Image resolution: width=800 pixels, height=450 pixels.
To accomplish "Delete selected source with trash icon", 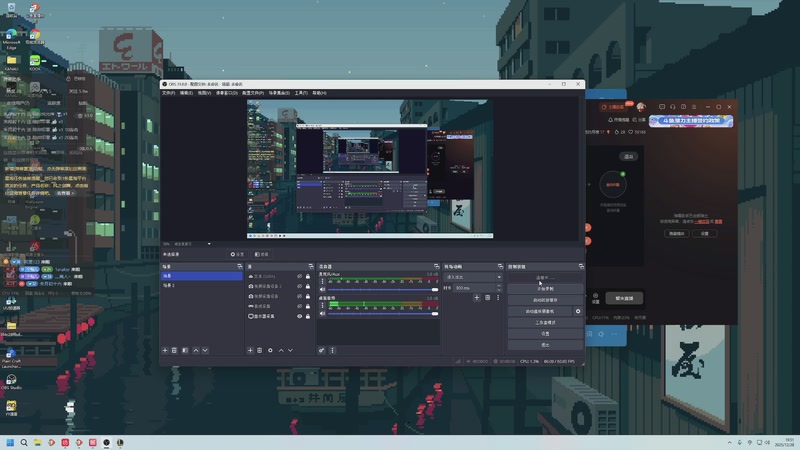I will point(259,351).
